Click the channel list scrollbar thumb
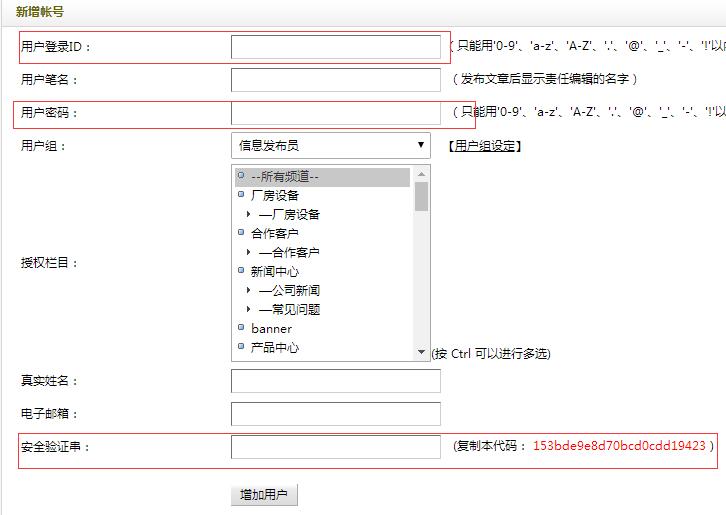726x515 pixels. tap(421, 196)
